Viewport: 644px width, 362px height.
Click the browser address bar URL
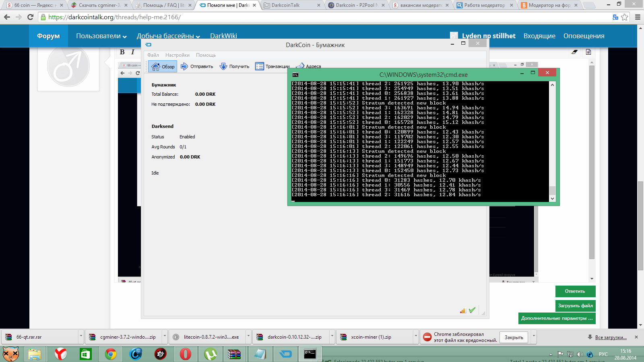(115, 17)
